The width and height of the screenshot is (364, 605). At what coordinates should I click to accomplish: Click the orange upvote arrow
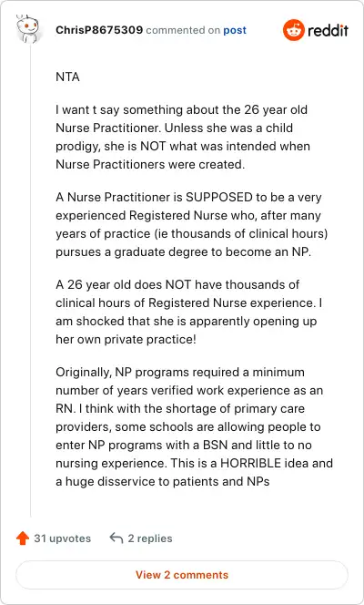[23, 538]
